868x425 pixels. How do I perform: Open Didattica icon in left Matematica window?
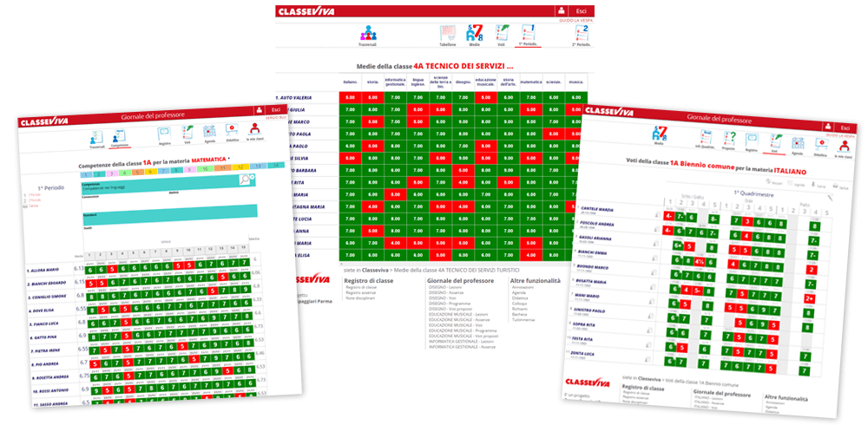[x=232, y=133]
